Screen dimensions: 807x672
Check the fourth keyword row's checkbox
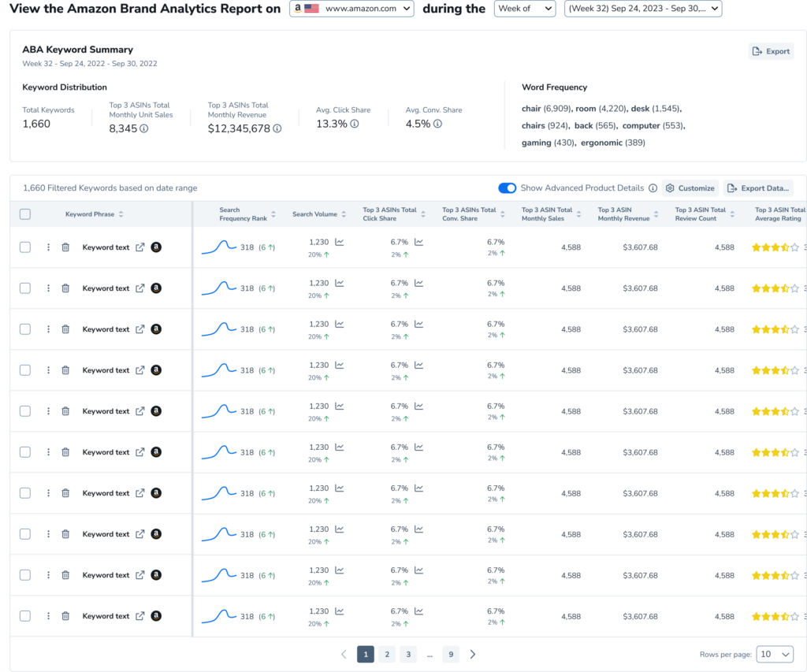pos(25,370)
